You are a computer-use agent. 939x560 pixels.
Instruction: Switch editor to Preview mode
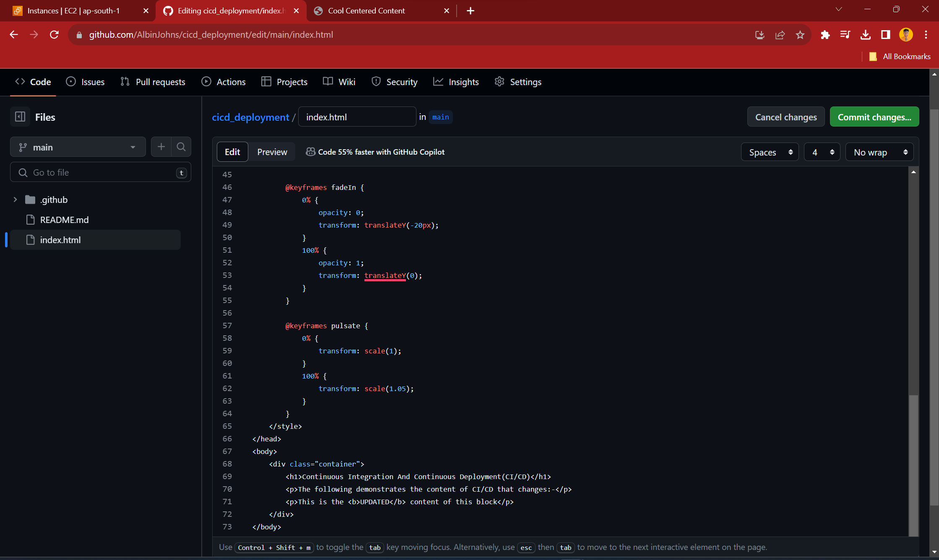coord(272,152)
